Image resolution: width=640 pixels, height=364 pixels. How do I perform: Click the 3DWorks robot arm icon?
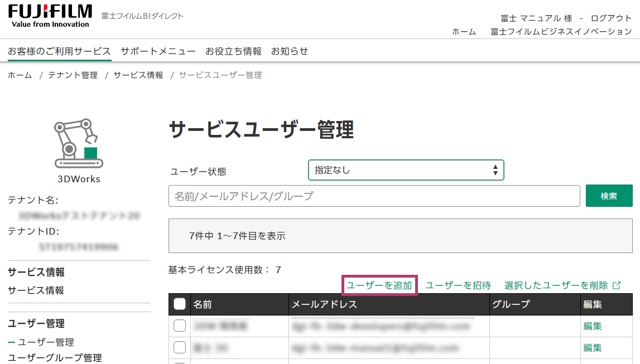[x=79, y=143]
